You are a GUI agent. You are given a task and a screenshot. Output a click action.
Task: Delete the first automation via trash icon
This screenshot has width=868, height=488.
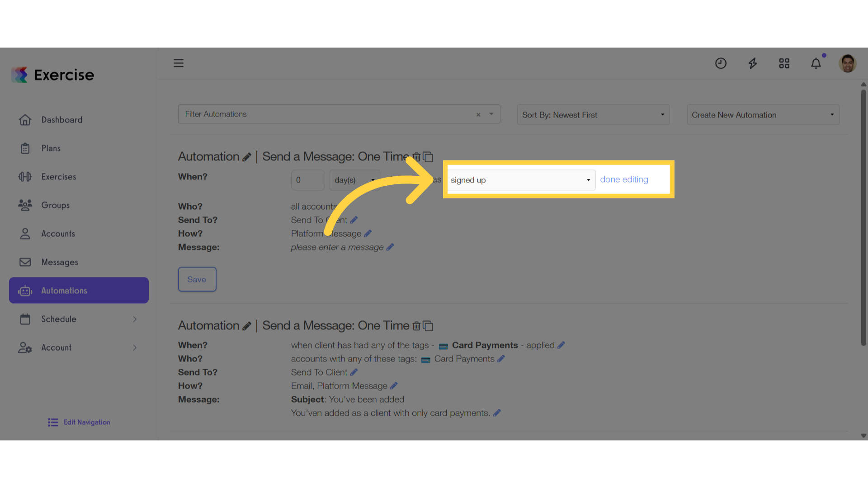pyautogui.click(x=417, y=157)
